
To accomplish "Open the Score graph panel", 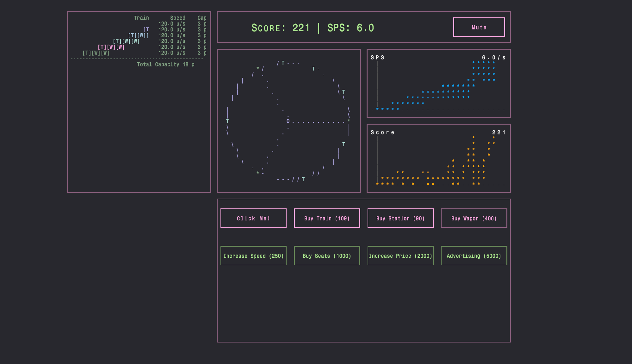I will (x=438, y=158).
